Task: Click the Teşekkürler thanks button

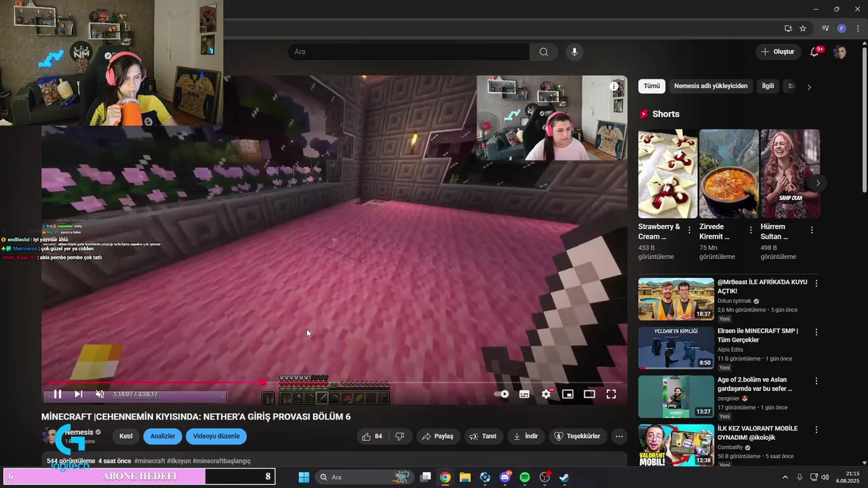Action: [577, 436]
